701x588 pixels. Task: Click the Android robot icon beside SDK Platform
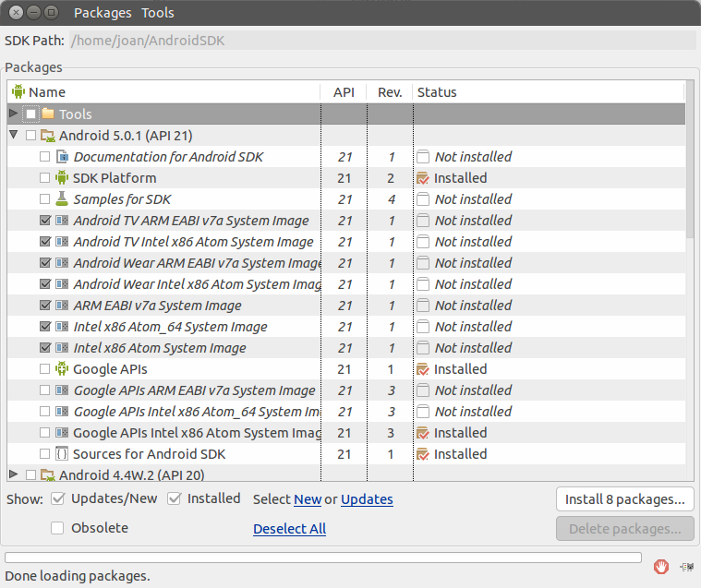[62, 178]
